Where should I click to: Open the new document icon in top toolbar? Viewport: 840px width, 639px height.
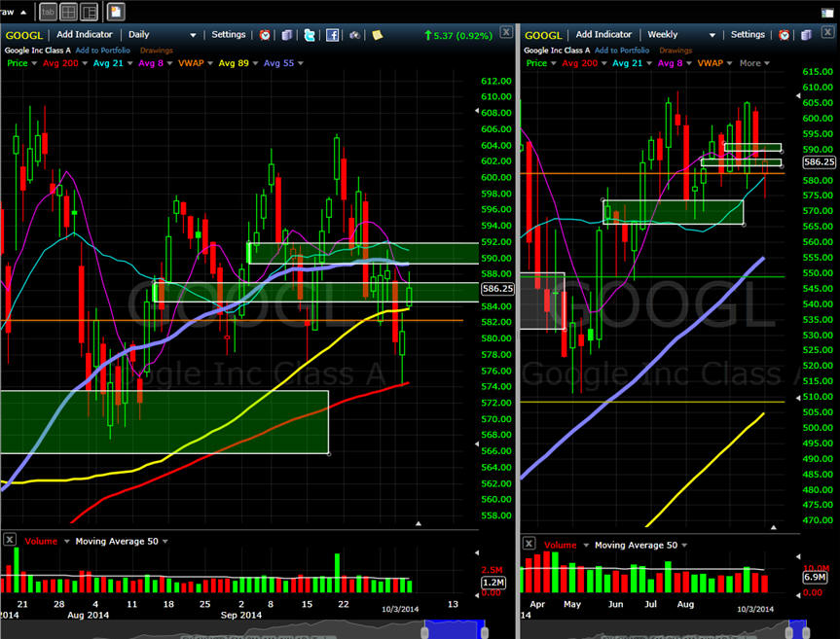pos(116,12)
